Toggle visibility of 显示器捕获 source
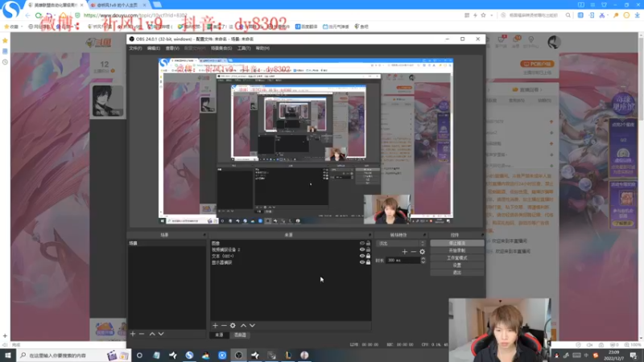The height and width of the screenshot is (362, 644). (362, 262)
